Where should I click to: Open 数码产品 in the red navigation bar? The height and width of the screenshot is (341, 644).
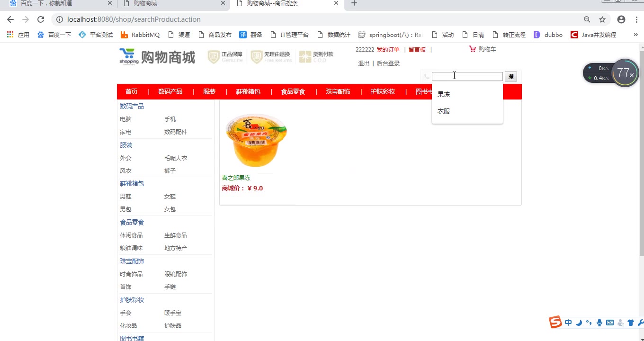coord(170,91)
